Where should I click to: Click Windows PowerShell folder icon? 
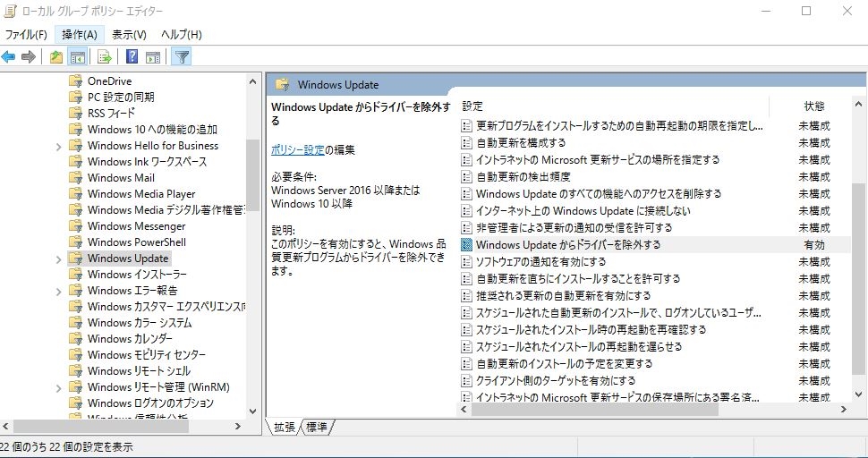[x=76, y=242]
